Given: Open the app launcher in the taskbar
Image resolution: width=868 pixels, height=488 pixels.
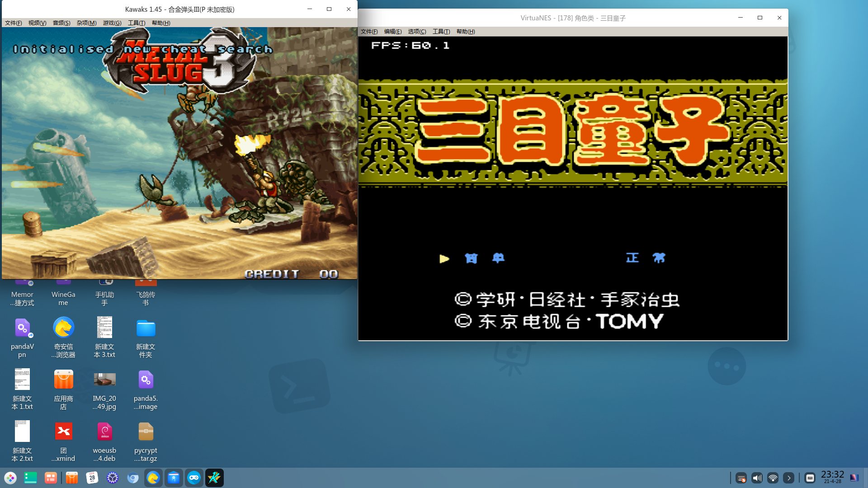Looking at the screenshot, I should click(10, 478).
